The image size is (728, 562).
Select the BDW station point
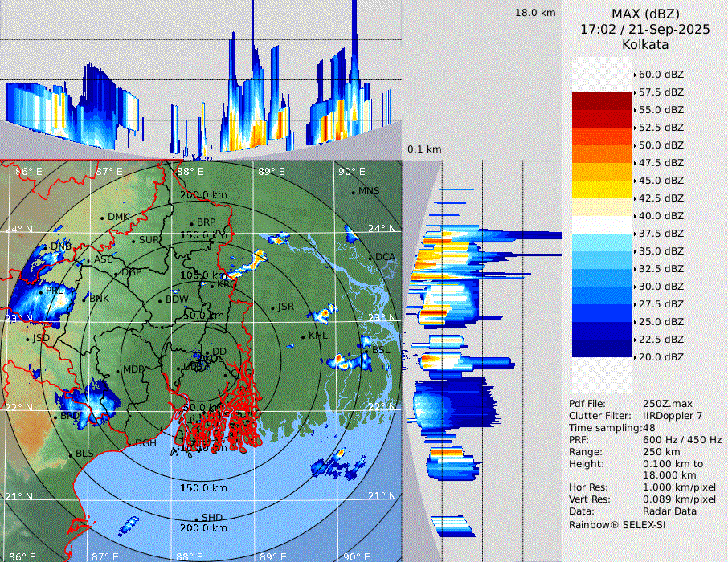(161, 300)
